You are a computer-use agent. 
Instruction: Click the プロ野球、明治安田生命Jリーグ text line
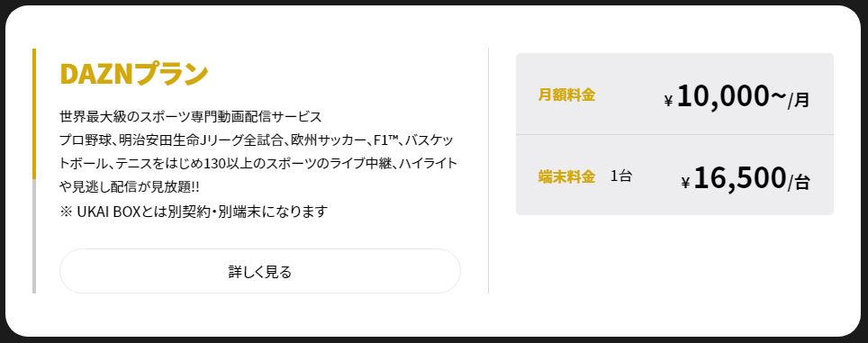258,140
